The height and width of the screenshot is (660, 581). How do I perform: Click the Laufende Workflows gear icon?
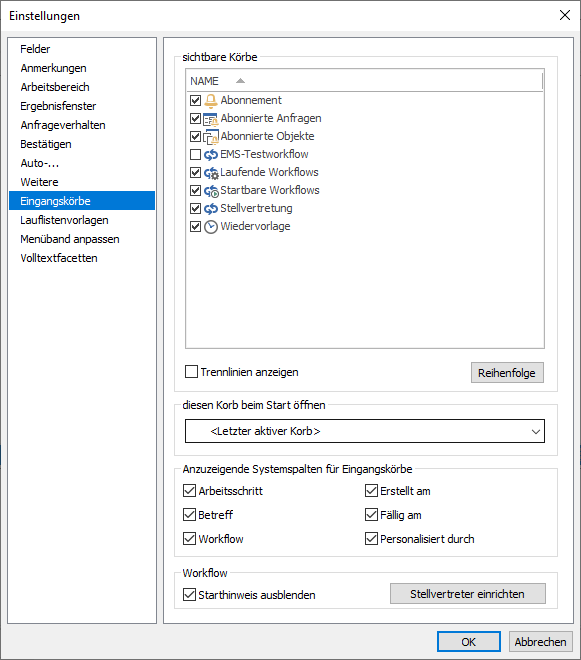211,173
